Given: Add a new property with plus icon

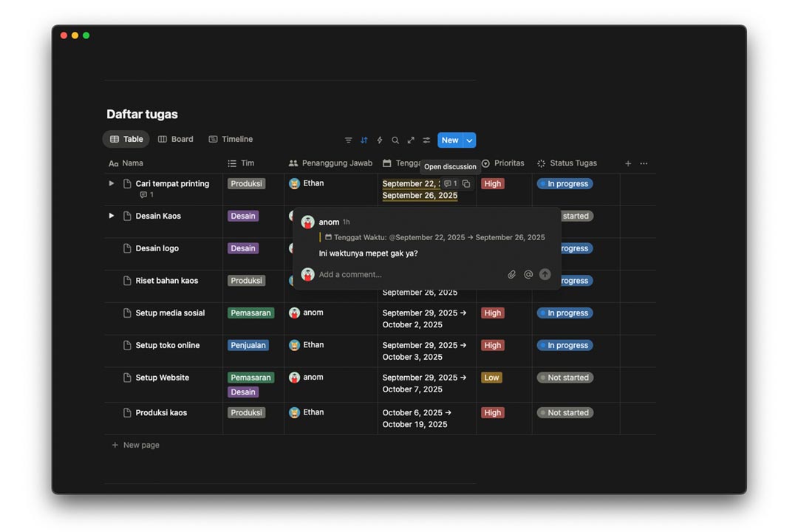Looking at the screenshot, I should tap(628, 163).
